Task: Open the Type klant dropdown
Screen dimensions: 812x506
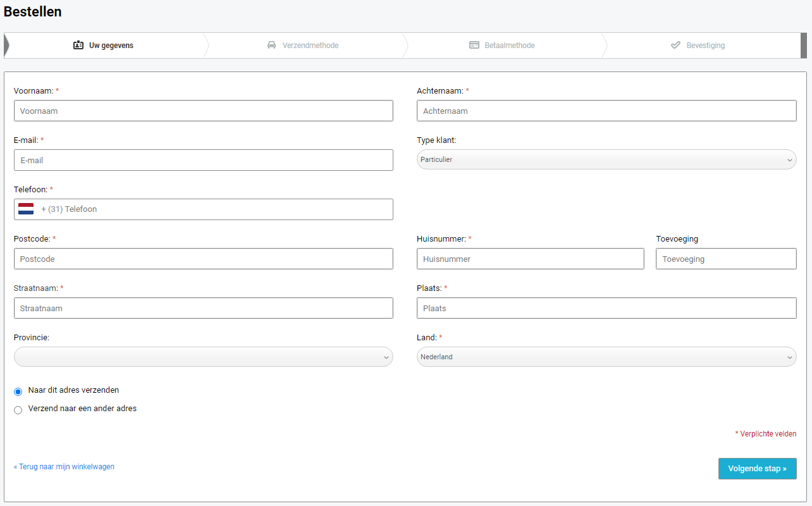Action: point(606,160)
